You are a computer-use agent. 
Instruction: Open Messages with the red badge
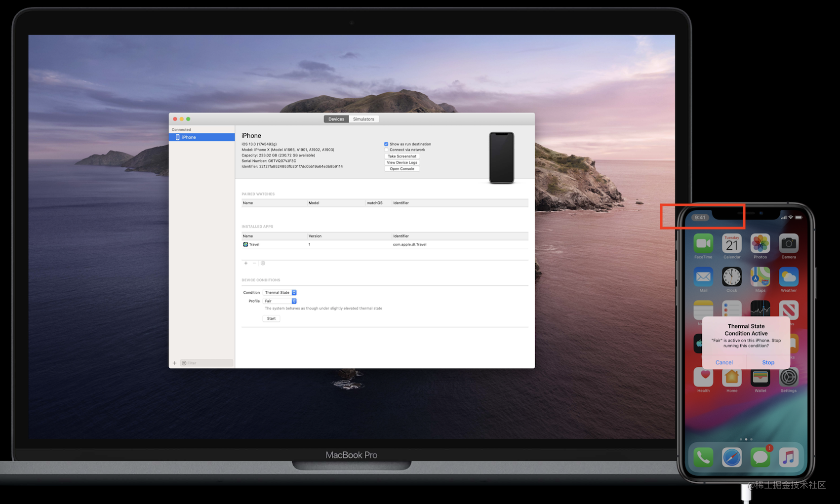(x=760, y=457)
